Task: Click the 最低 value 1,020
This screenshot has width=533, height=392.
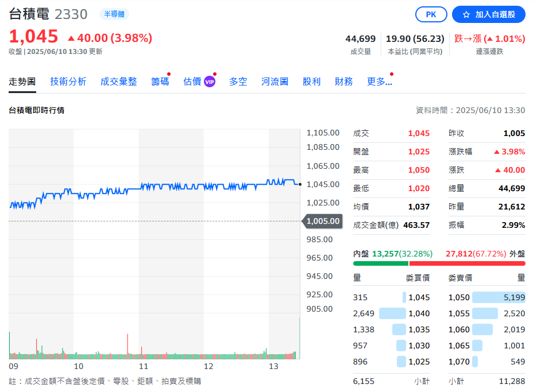Action: (419, 188)
